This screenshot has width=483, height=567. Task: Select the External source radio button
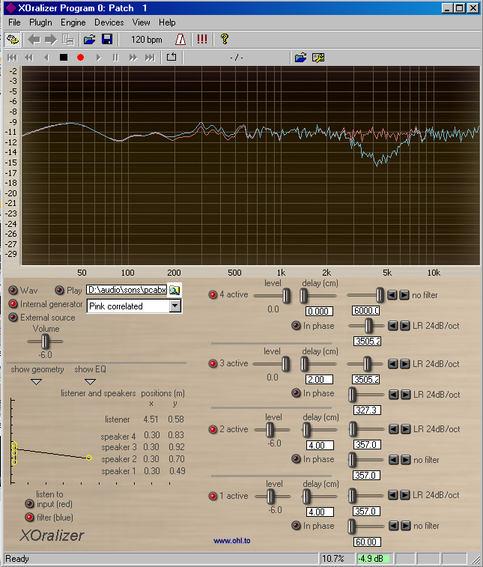pyautogui.click(x=13, y=317)
